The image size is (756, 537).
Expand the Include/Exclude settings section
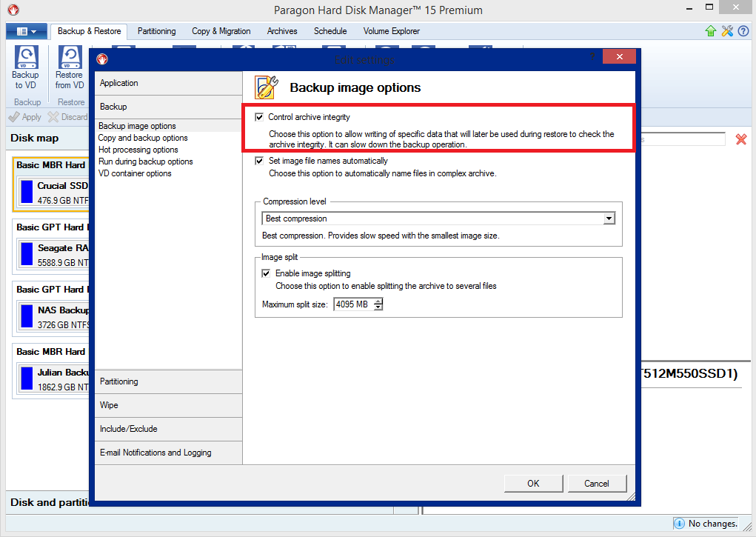(x=168, y=429)
